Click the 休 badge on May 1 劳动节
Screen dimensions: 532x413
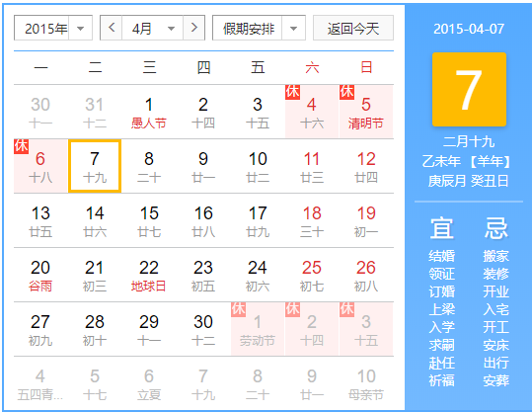[x=238, y=309]
